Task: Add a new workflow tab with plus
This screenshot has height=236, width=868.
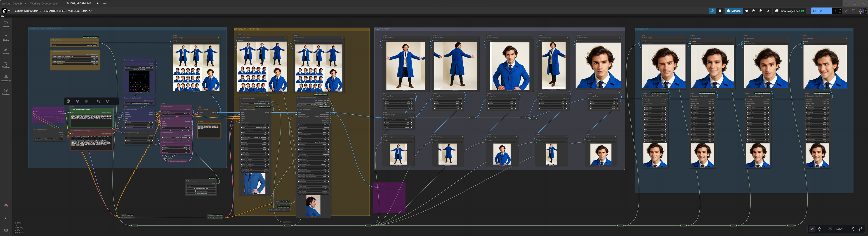Action: click(x=105, y=3)
